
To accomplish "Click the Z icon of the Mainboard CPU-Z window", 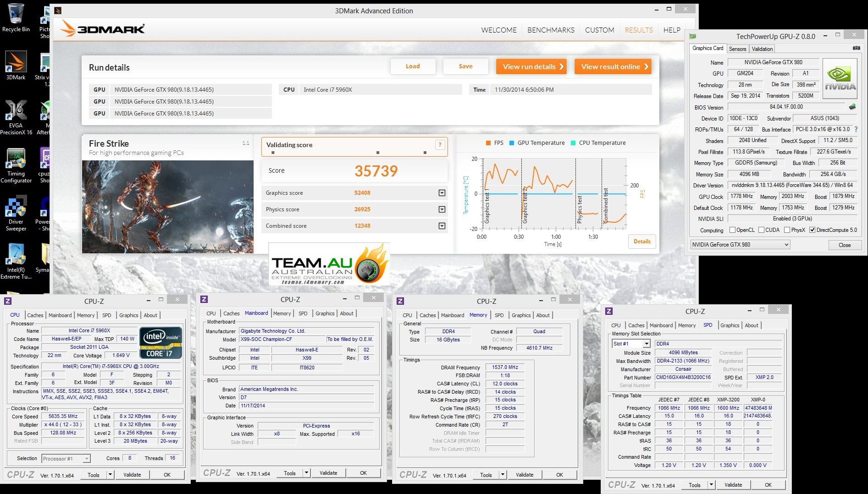I will point(204,299).
